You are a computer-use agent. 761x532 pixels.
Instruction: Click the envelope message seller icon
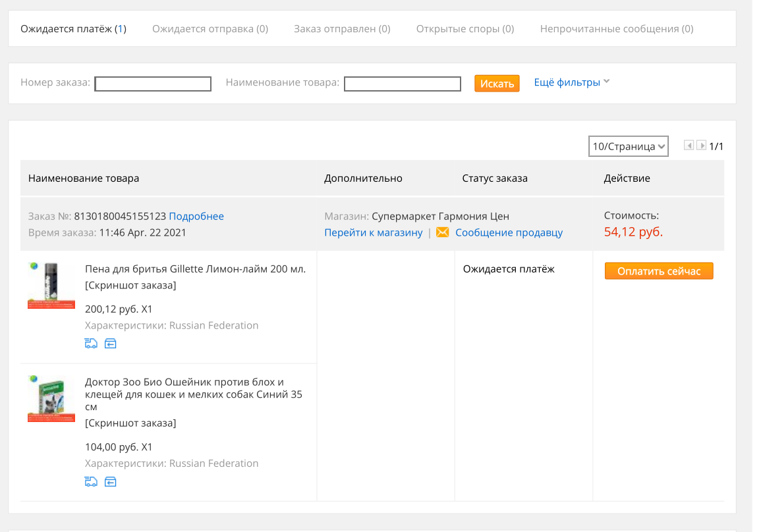(443, 232)
